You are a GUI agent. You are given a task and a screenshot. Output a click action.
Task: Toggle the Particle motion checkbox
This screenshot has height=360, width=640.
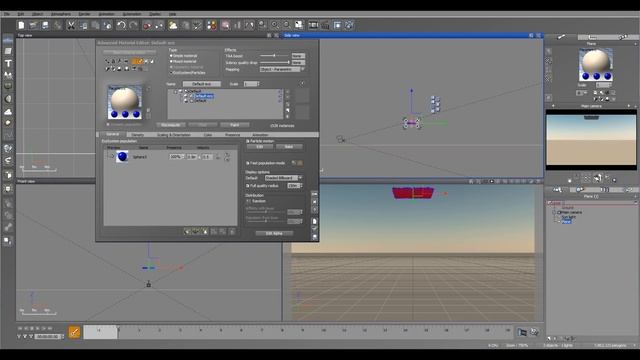click(247, 141)
